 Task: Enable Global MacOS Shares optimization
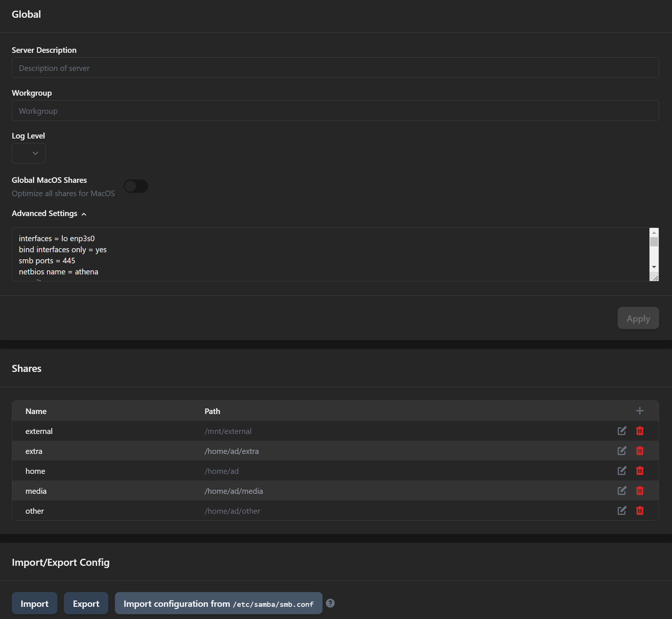coord(136,186)
